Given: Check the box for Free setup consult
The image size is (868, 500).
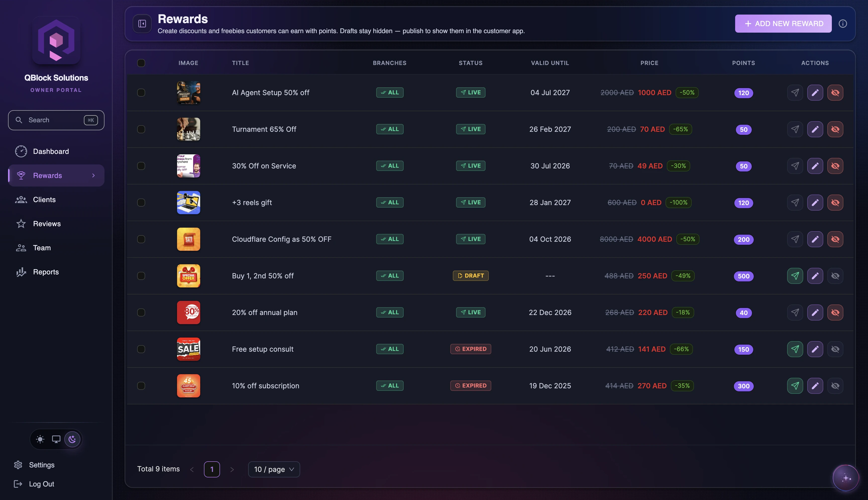Looking at the screenshot, I should [141, 349].
